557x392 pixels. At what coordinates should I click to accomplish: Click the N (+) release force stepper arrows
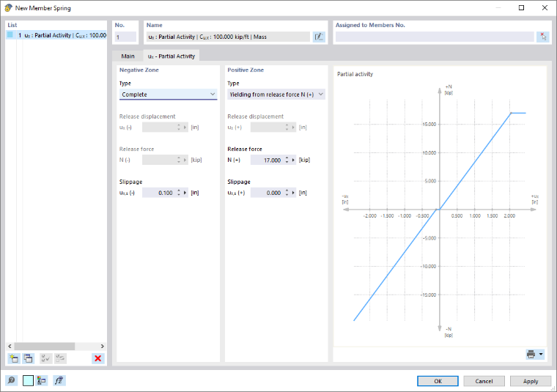click(287, 160)
